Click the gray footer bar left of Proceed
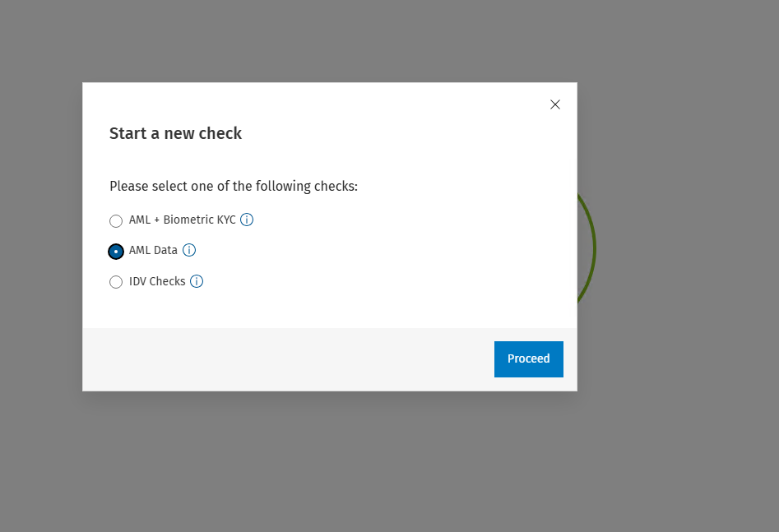 pyautogui.click(x=288, y=359)
